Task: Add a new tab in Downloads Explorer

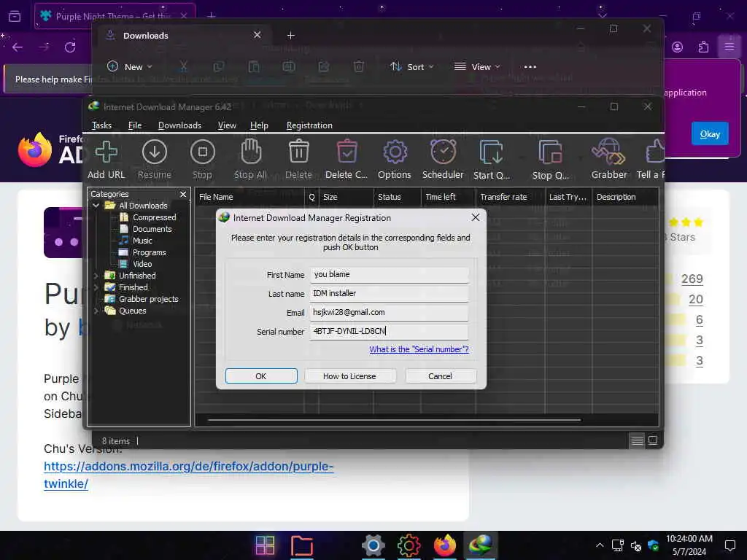Action: coord(290,36)
